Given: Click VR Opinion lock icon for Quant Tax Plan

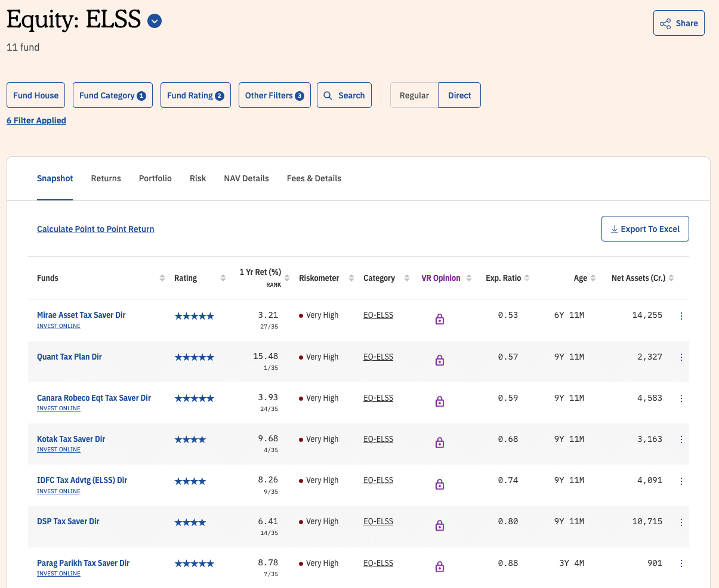Looking at the screenshot, I should pyautogui.click(x=440, y=360).
